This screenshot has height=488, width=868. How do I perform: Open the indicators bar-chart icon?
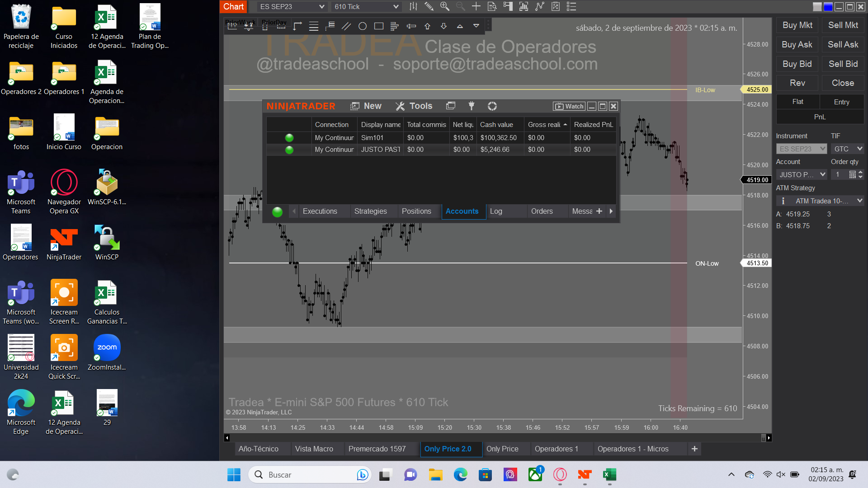[524, 6]
